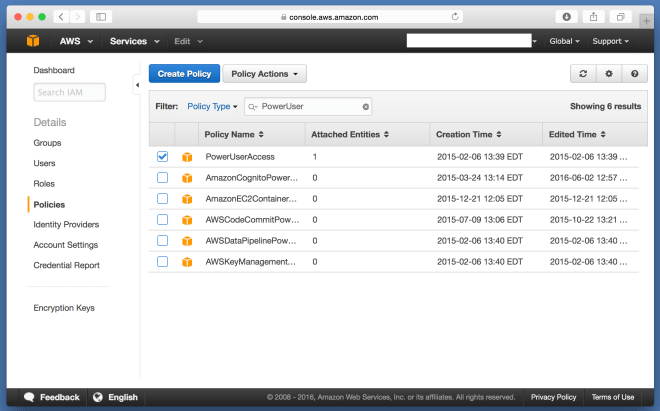The height and width of the screenshot is (411, 660).
Task: Click the refresh policies icon button
Action: coord(582,74)
